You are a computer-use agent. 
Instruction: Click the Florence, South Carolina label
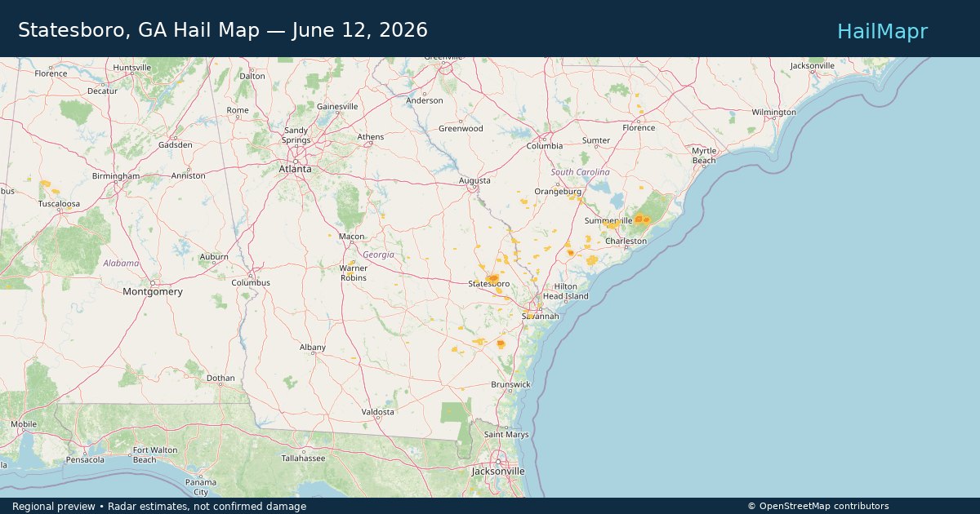coord(639,127)
